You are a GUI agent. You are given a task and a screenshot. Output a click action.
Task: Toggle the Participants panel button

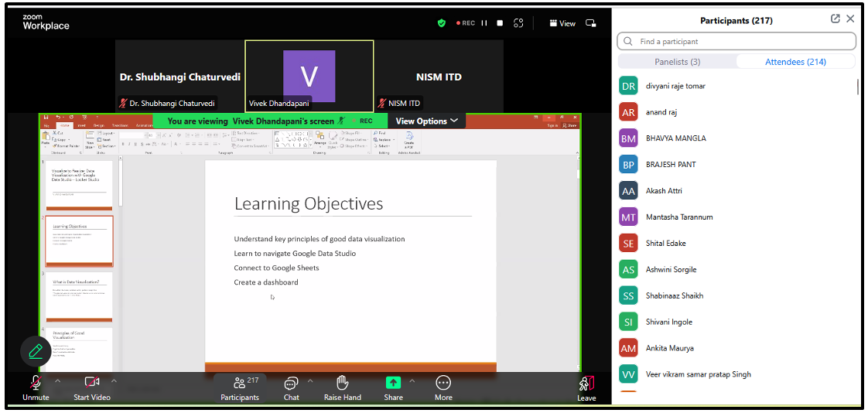(240, 387)
